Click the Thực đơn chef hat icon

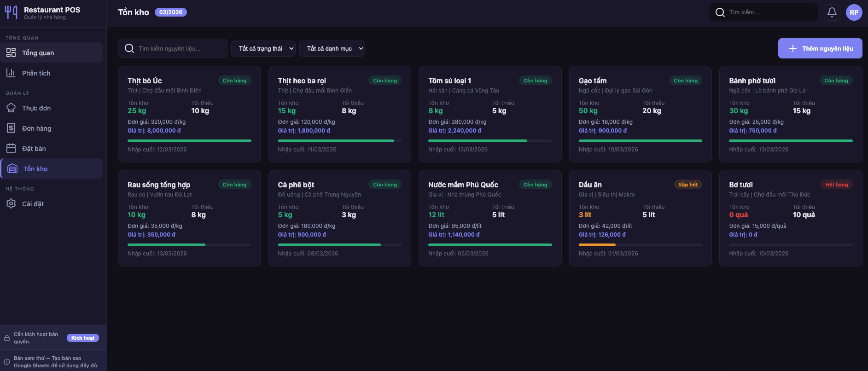11,108
